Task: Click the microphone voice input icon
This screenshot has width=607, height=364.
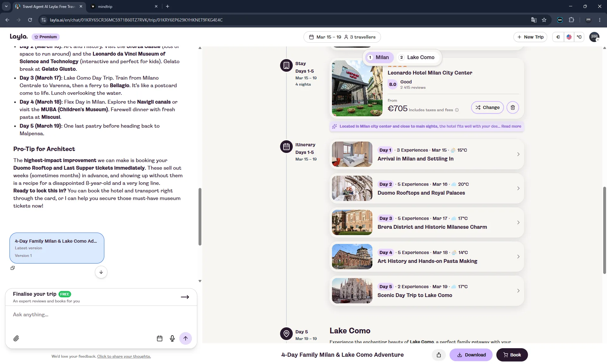Action: click(x=172, y=338)
